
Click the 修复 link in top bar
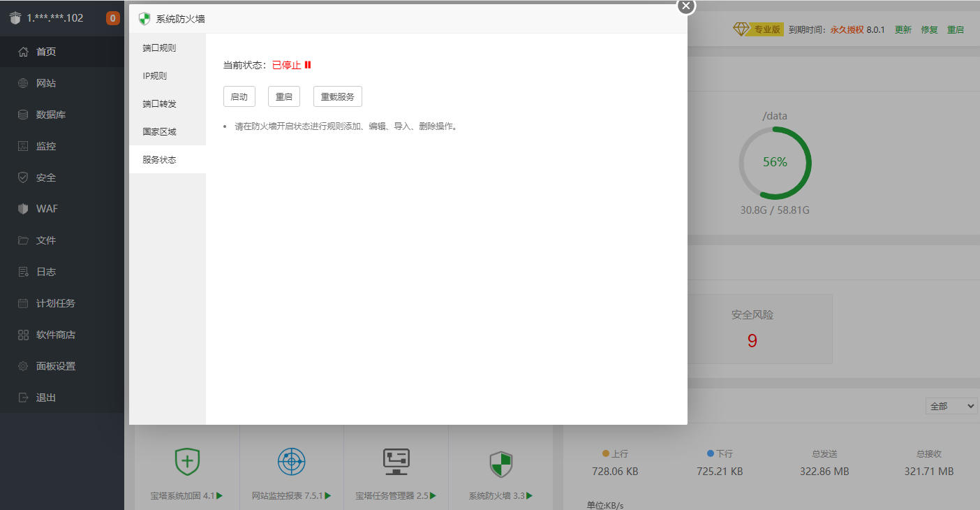point(930,30)
